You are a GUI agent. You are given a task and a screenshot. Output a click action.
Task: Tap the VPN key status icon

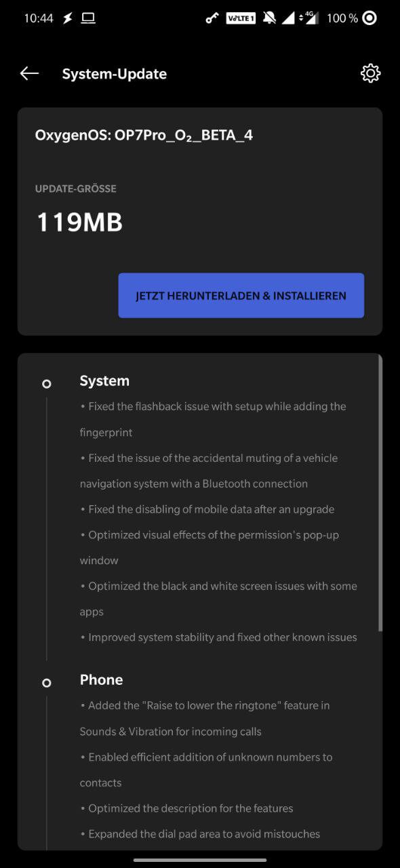tap(212, 18)
